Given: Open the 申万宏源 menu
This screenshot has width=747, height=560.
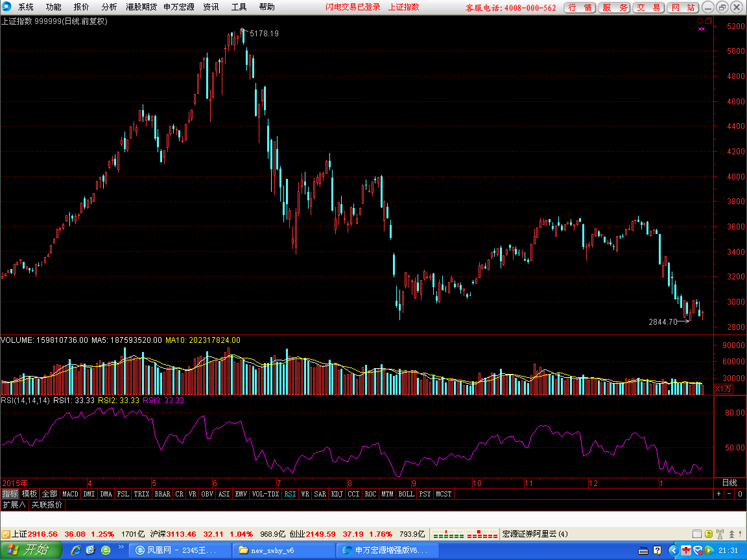Looking at the screenshot, I should tap(179, 7).
